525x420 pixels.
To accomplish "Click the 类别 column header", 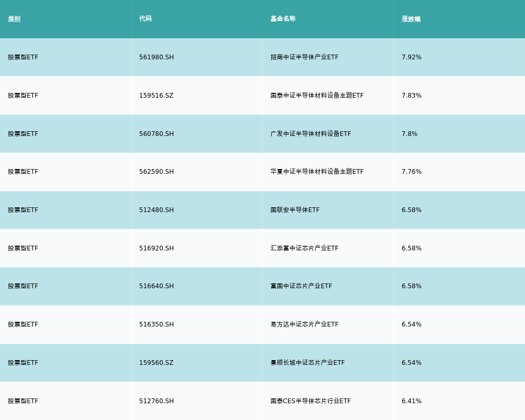I will tap(14, 19).
